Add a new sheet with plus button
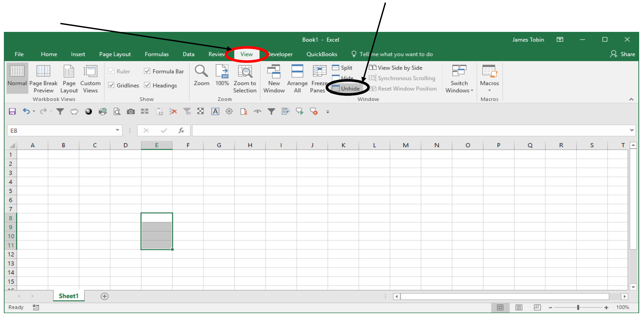The width and height of the screenshot is (644, 317). tap(105, 296)
